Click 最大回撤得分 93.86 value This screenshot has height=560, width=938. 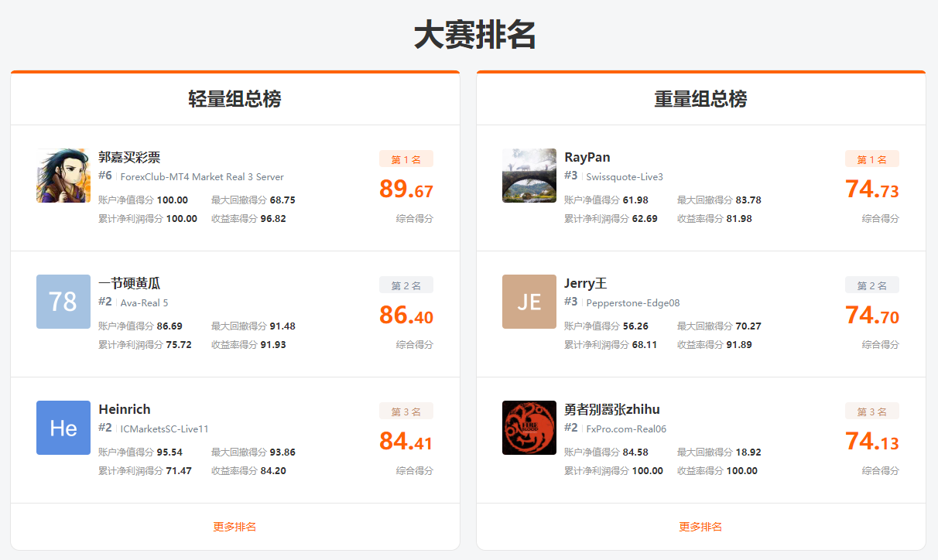tap(282, 452)
